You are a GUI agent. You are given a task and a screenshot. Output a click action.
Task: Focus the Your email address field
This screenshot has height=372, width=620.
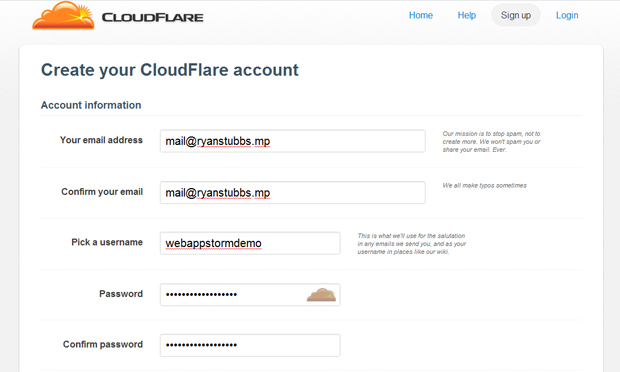(293, 141)
